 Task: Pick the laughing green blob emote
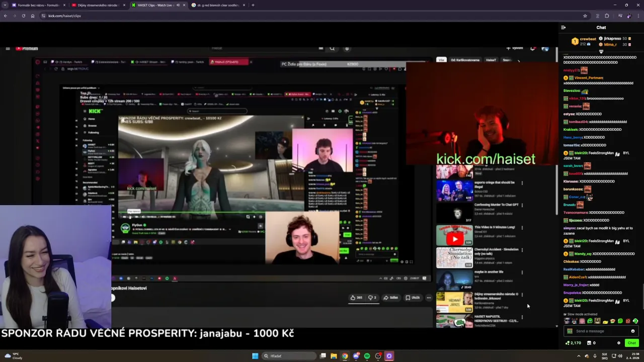pos(590,321)
